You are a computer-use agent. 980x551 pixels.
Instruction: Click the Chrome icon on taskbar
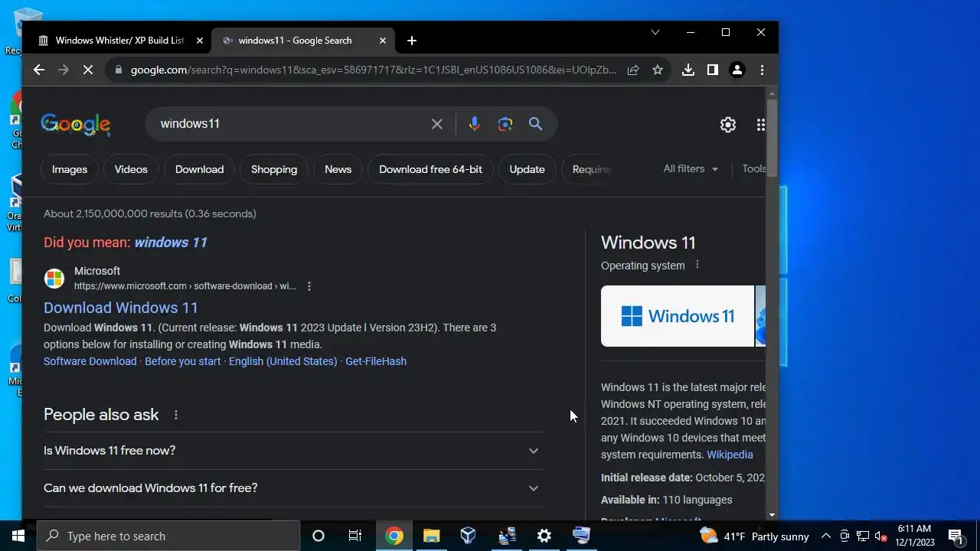point(394,536)
